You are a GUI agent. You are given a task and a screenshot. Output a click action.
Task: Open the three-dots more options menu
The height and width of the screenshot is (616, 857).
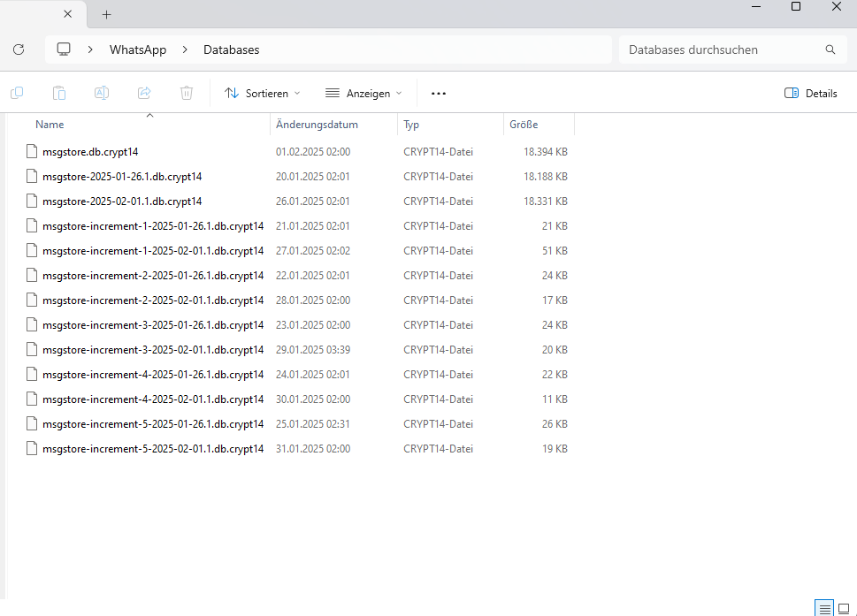point(439,93)
